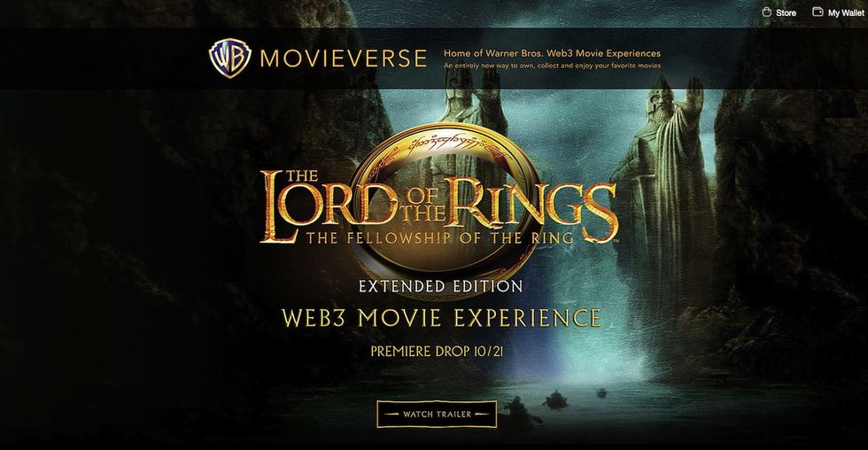Click the 'entirely new way to own' subtext
This screenshot has width=868, height=450.
click(552, 66)
